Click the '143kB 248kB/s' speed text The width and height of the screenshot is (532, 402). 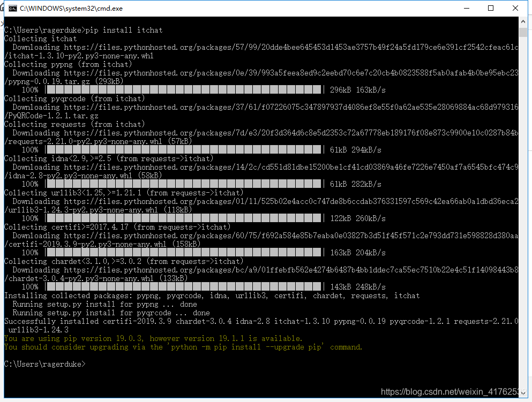pos(358,287)
